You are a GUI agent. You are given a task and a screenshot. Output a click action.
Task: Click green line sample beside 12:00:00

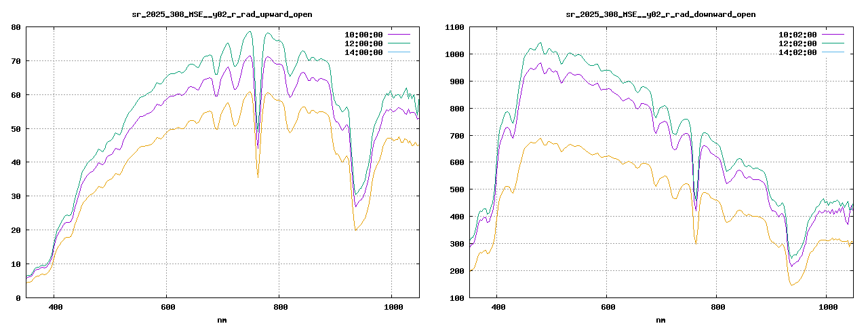[x=399, y=43]
